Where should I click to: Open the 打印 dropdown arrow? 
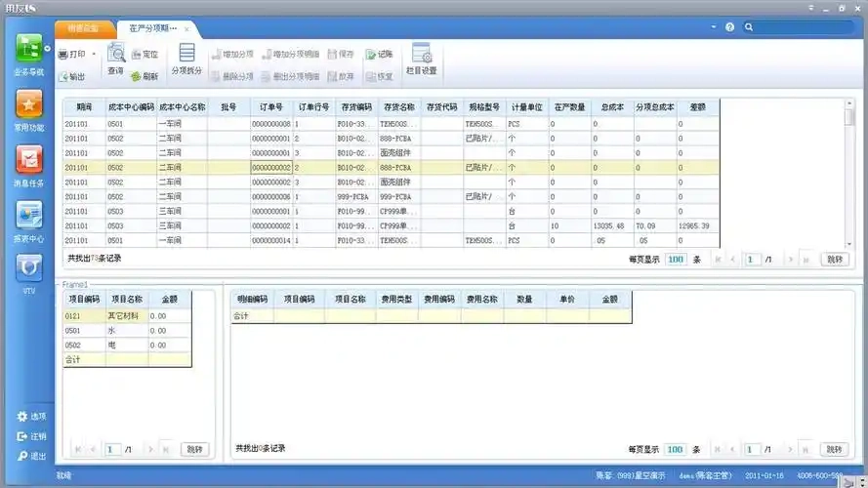point(94,55)
